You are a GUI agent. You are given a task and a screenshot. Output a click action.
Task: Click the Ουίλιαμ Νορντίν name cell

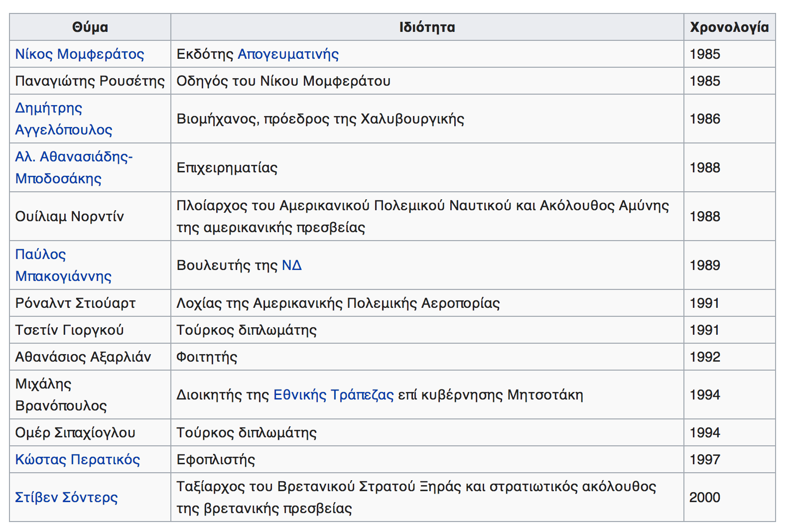(x=70, y=216)
